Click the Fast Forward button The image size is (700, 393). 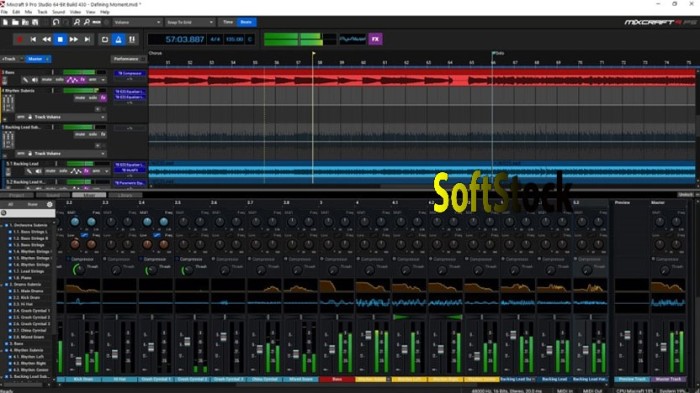74,39
